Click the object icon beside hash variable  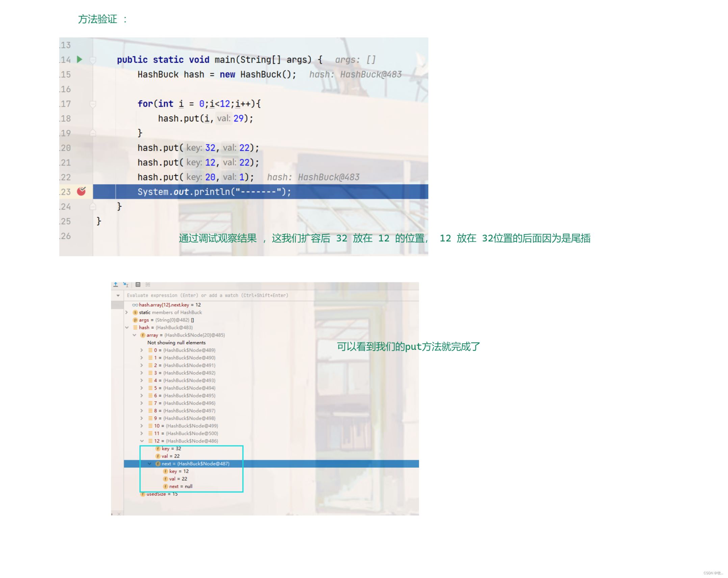[135, 327]
